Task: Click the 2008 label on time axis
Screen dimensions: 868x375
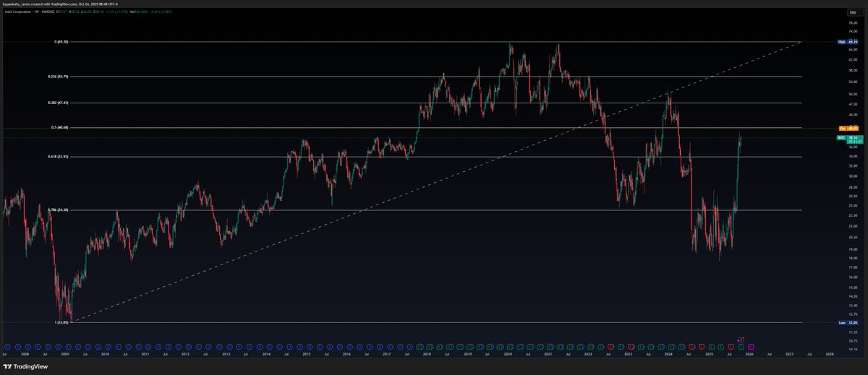Action: pos(25,355)
